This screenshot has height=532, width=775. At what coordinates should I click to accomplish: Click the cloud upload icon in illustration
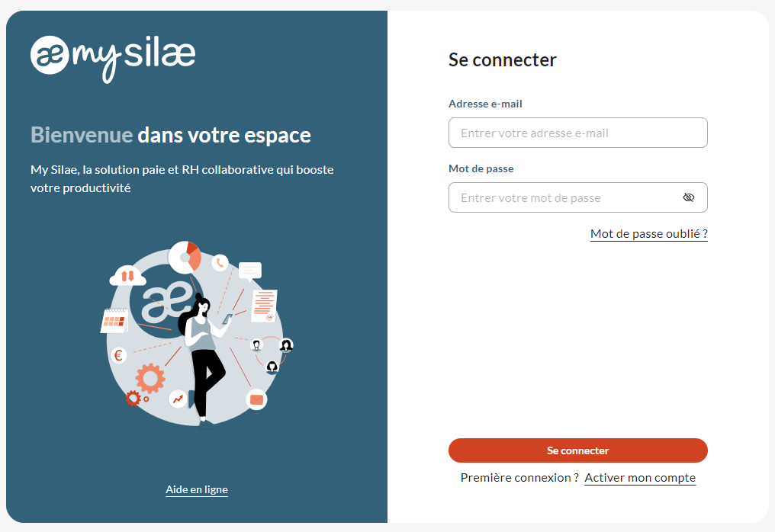point(127,276)
